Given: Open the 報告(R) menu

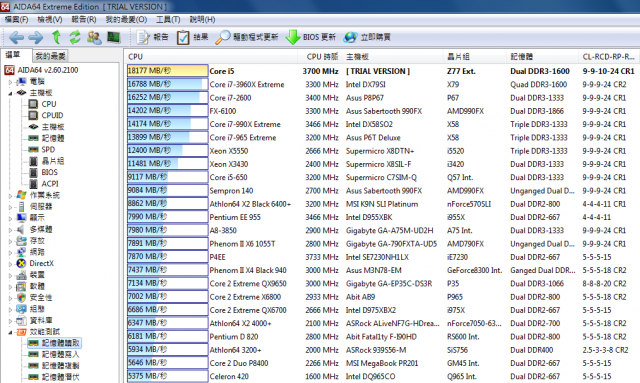Looking at the screenshot, I should click(84, 20).
